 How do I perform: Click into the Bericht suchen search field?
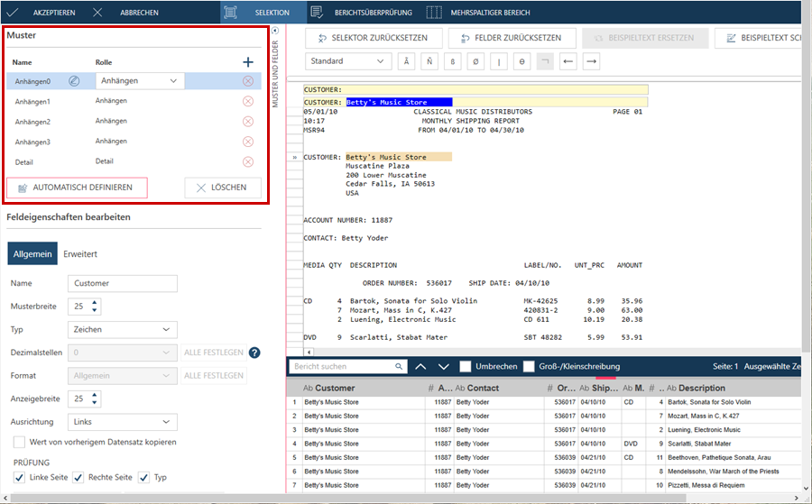tap(345, 367)
